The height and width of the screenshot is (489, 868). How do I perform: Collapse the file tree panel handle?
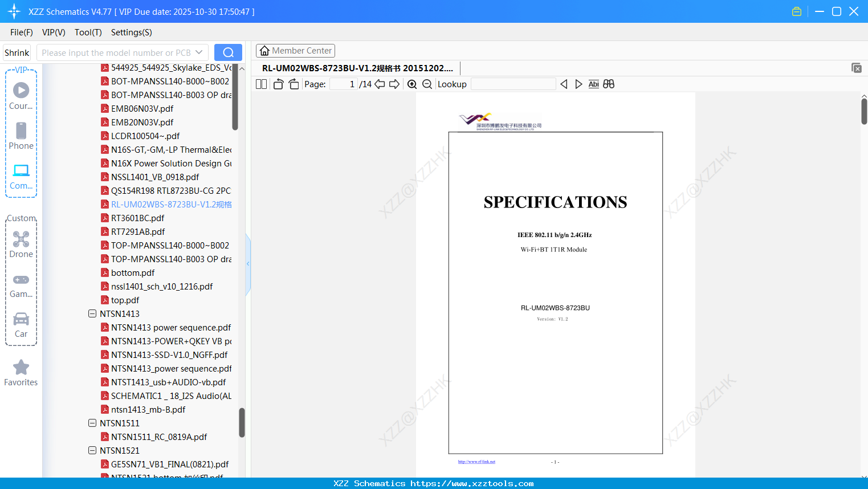[x=248, y=264]
